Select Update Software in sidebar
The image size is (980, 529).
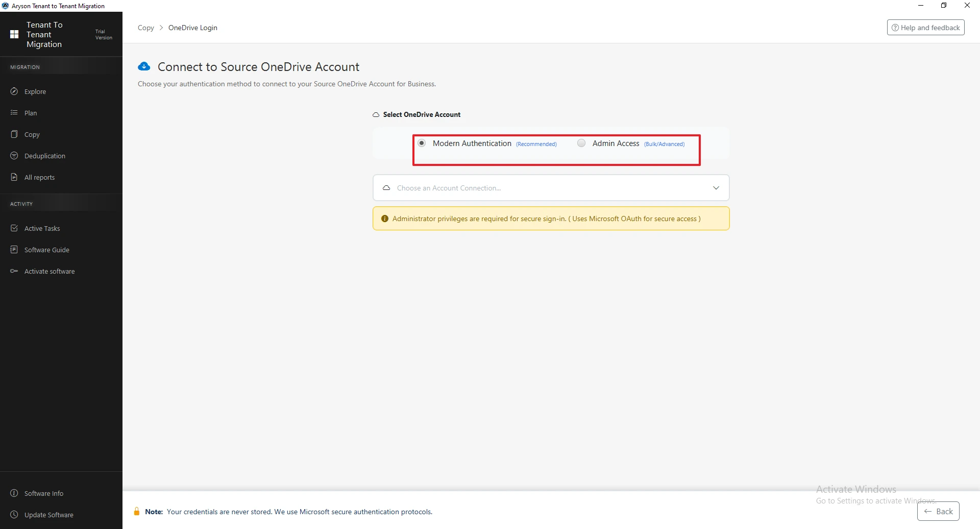coord(61,515)
